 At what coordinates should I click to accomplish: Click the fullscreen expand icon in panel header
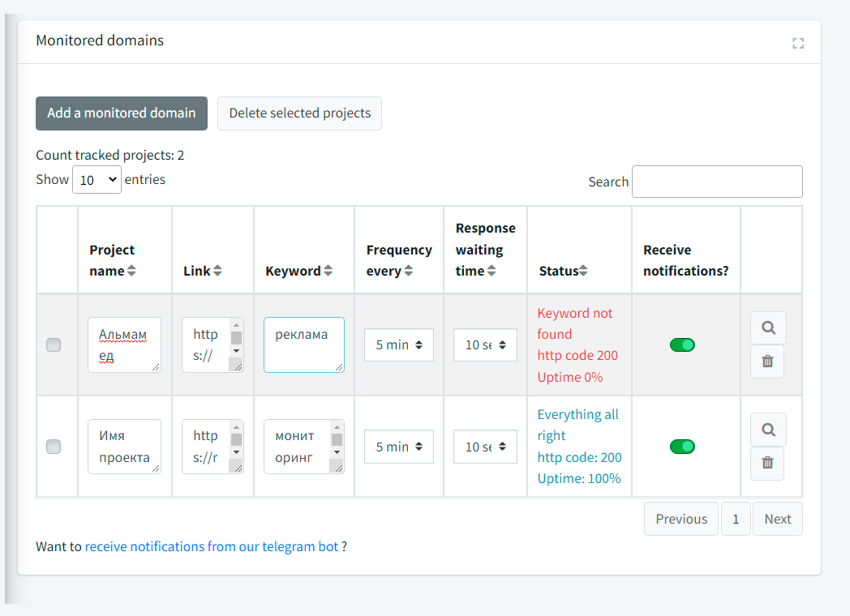coord(798,43)
